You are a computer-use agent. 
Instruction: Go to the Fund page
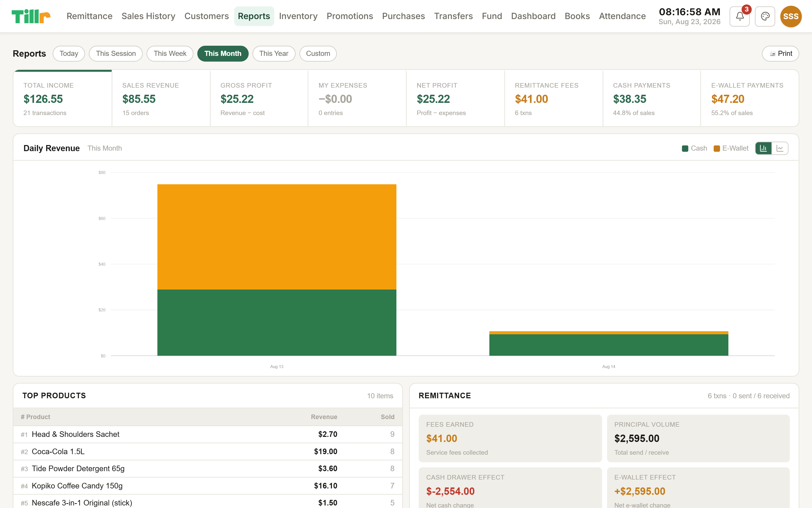point(492,16)
